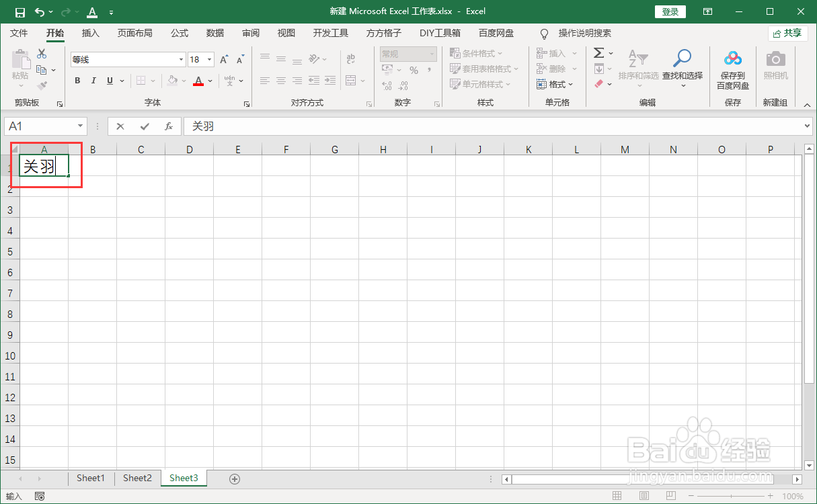Click the Copy icon in clipboard group
The image size is (817, 504).
tap(42, 69)
